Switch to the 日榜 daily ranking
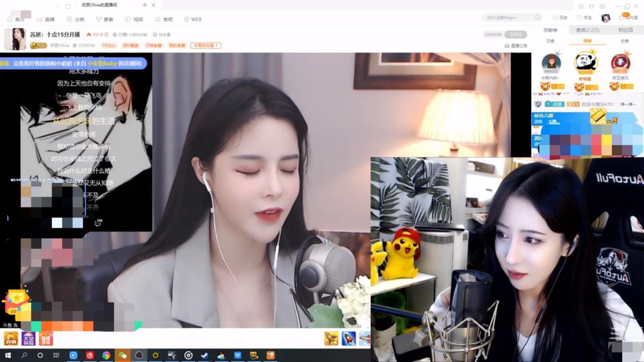644x362 pixels. tap(550, 41)
